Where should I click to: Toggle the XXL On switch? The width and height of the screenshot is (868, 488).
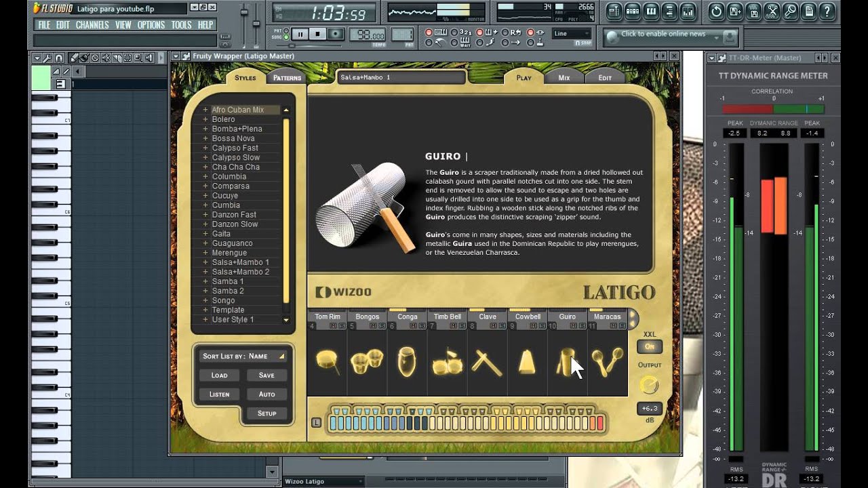(649, 346)
